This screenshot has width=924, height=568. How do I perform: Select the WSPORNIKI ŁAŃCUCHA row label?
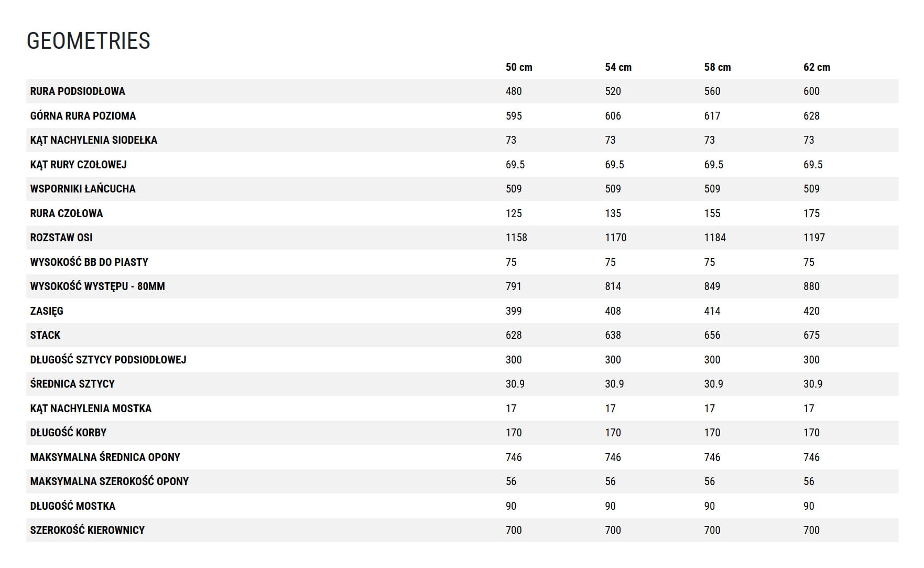[83, 189]
